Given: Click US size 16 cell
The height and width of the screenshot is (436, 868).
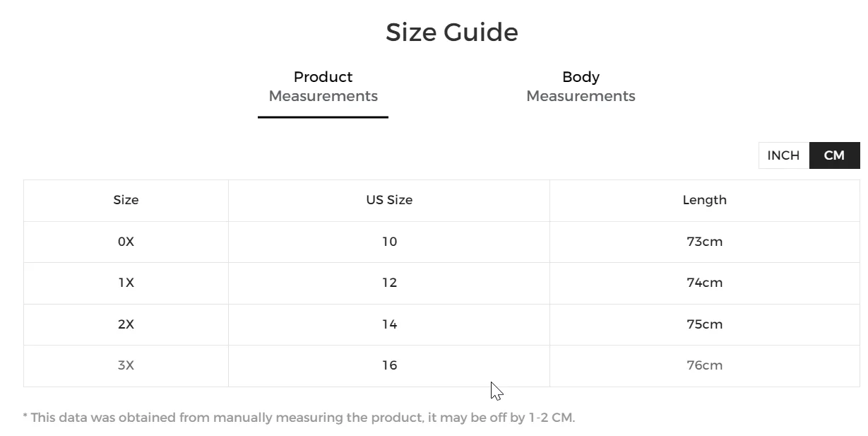Looking at the screenshot, I should click(x=389, y=365).
